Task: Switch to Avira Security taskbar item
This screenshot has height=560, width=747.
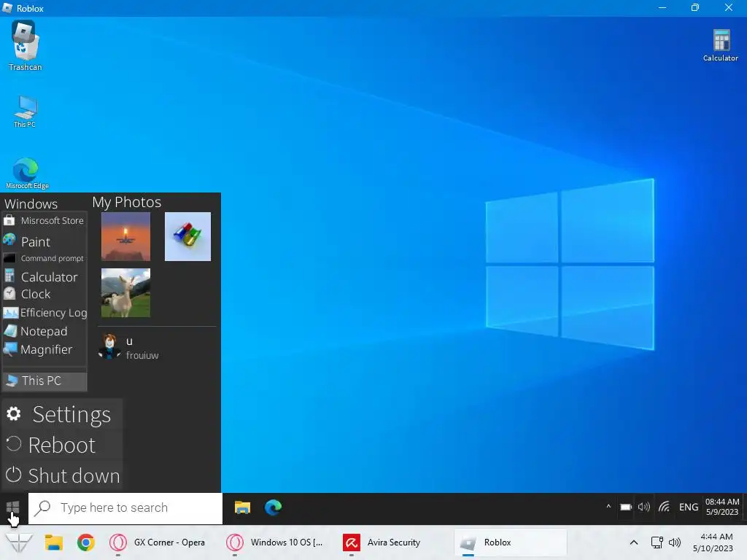Action: [x=382, y=542]
